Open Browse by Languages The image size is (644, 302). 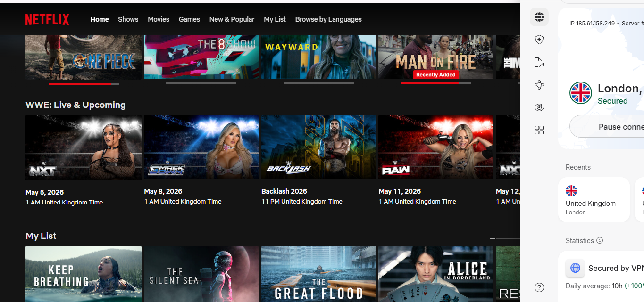pyautogui.click(x=328, y=19)
